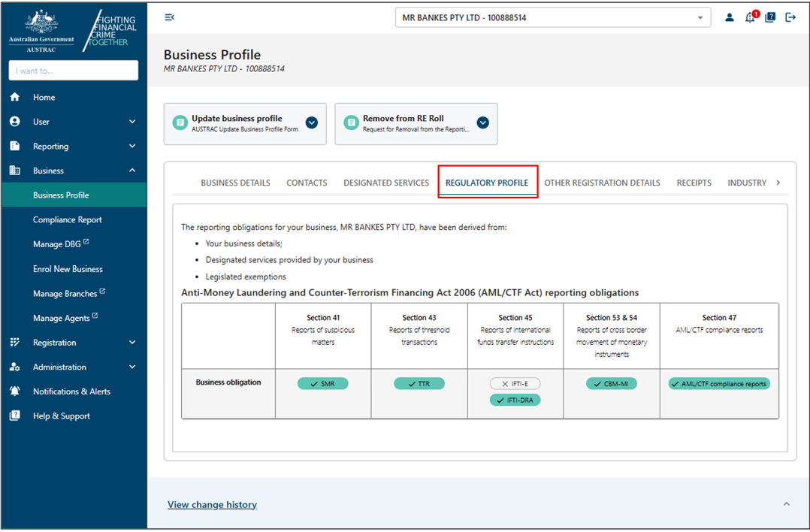Expand the Remove from RE Roll options
810x532 pixels.
coord(482,122)
